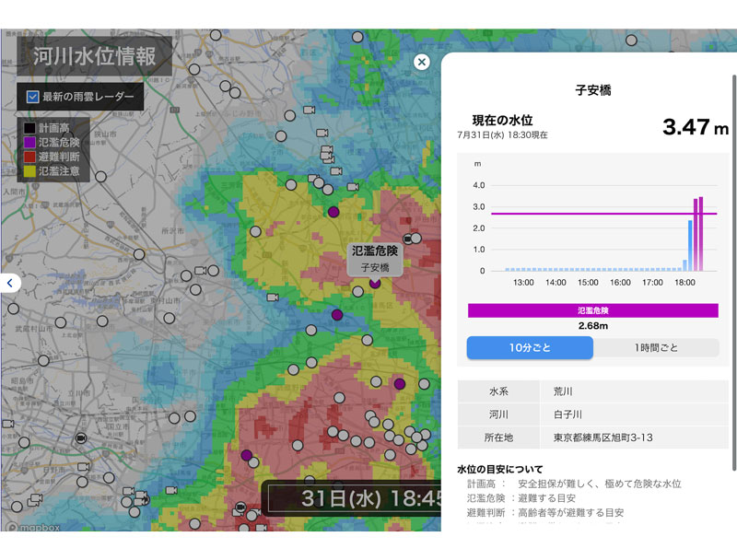Close the 子安橋 detail panel
The height and width of the screenshot is (560, 737).
tap(422, 62)
